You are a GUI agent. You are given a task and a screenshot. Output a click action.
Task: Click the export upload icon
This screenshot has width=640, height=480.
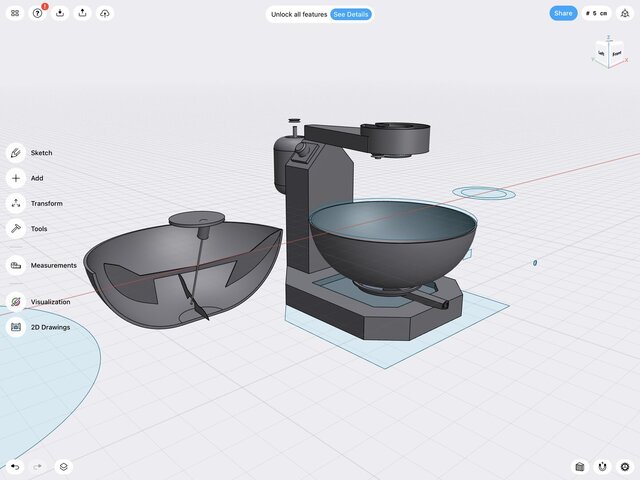pos(82,13)
